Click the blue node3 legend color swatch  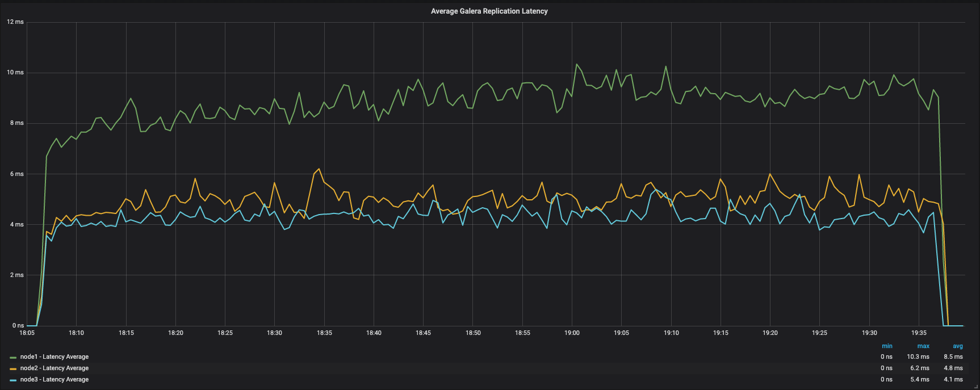(13, 380)
